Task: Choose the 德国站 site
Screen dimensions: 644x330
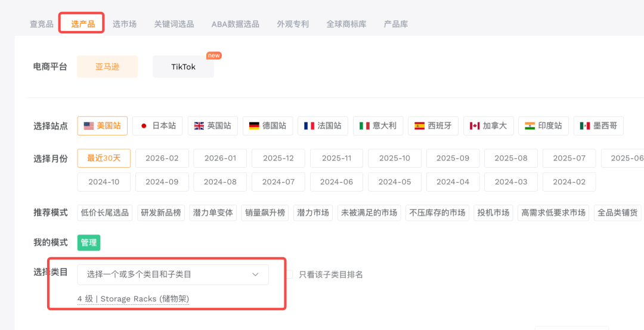Action: click(268, 126)
